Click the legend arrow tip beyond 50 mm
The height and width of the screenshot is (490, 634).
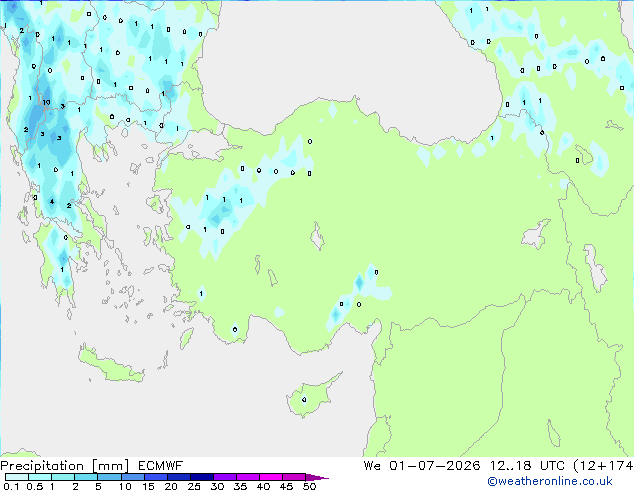click(x=317, y=477)
